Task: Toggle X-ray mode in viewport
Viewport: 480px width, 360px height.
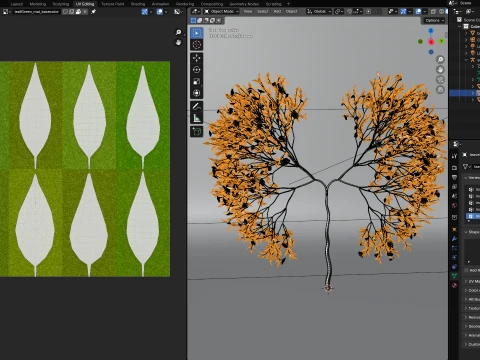Action: point(433,11)
